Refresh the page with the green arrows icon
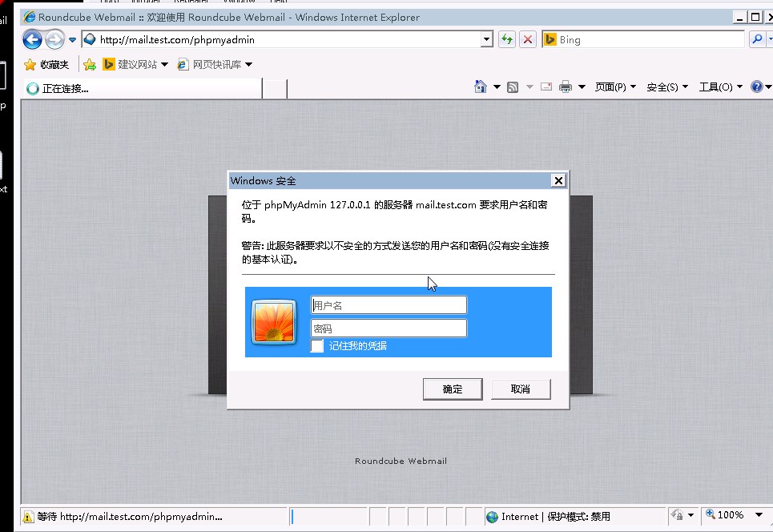 pyautogui.click(x=507, y=39)
